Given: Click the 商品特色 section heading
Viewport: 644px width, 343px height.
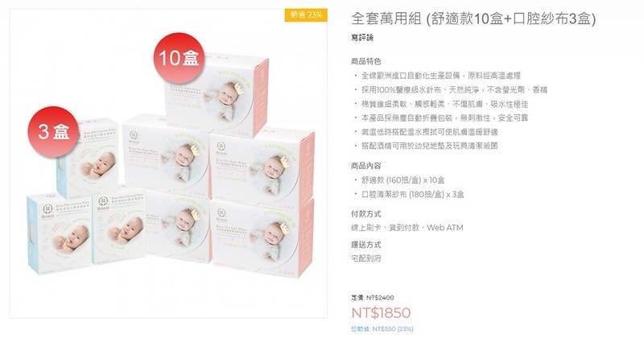Looking at the screenshot, I should (x=366, y=62).
